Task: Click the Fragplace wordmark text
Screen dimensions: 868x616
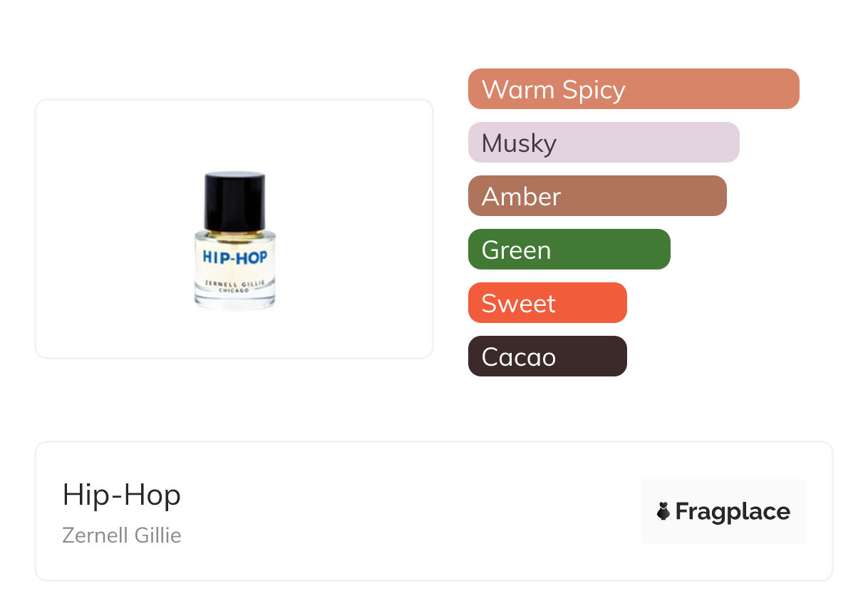Action: pyautogui.click(x=733, y=511)
